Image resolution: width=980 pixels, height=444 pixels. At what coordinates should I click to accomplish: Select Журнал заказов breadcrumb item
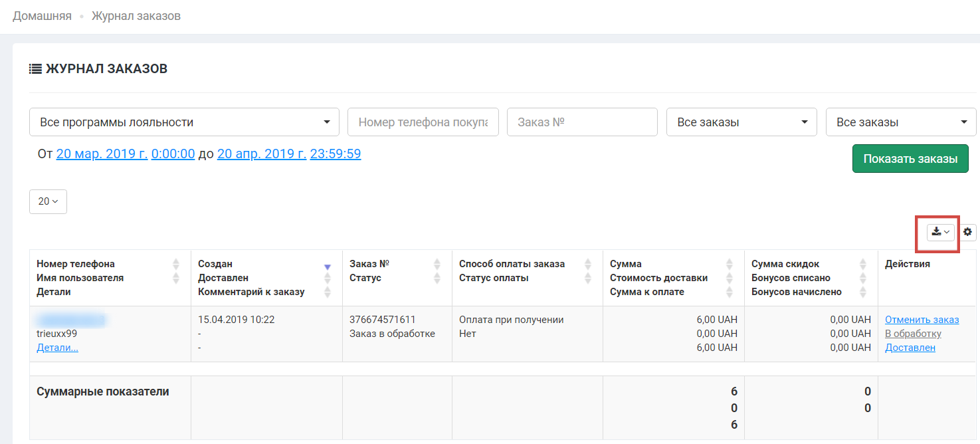136,16
